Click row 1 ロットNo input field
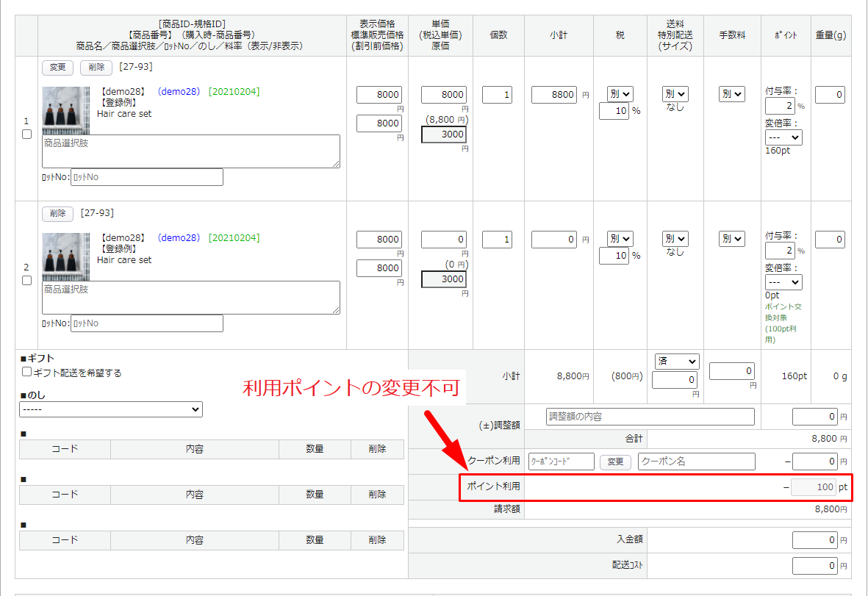The height and width of the screenshot is (596, 868). [x=146, y=177]
